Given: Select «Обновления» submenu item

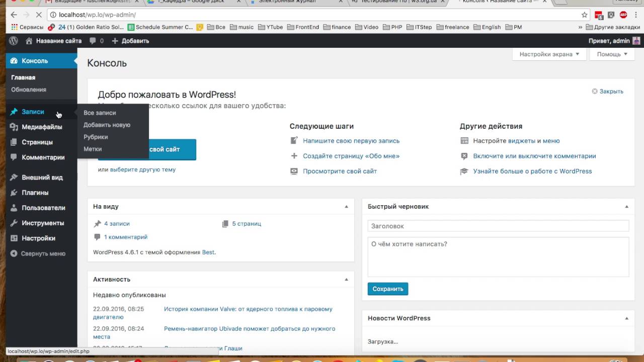Looking at the screenshot, I should (x=29, y=89).
